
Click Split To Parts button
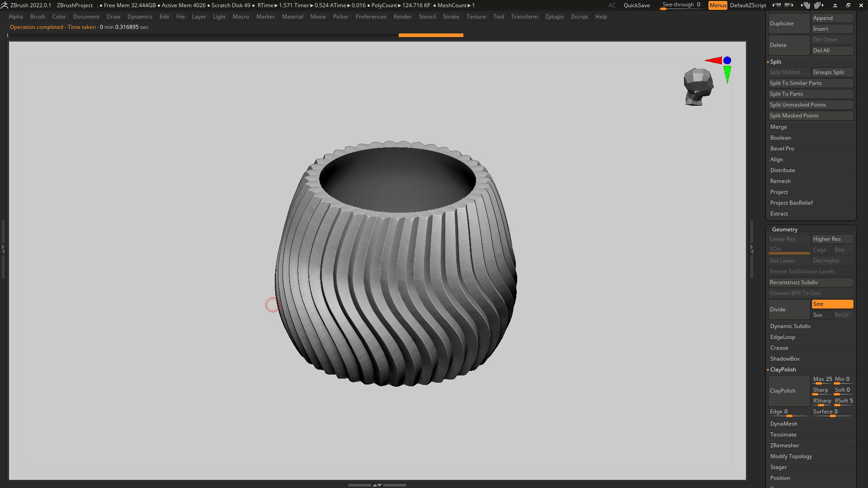811,94
